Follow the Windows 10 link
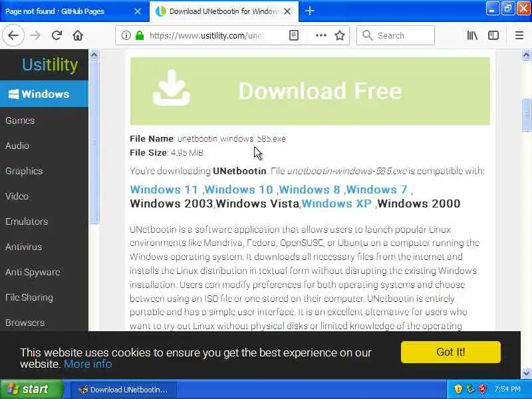Viewport: 532px width, 399px height. 239,190
